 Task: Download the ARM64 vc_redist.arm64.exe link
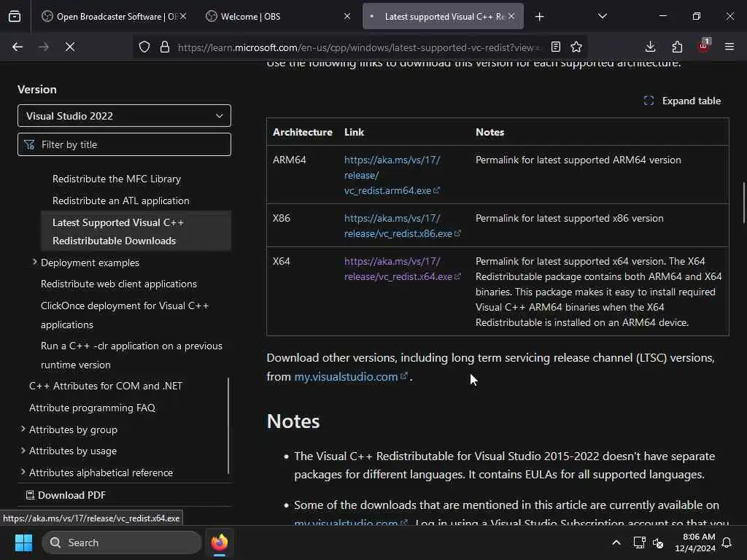coord(392,175)
